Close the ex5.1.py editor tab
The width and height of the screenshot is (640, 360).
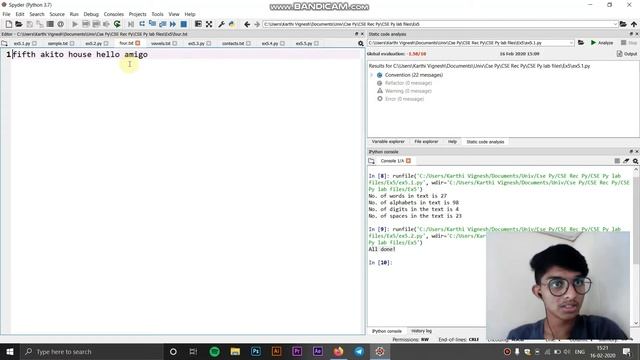(35, 43)
